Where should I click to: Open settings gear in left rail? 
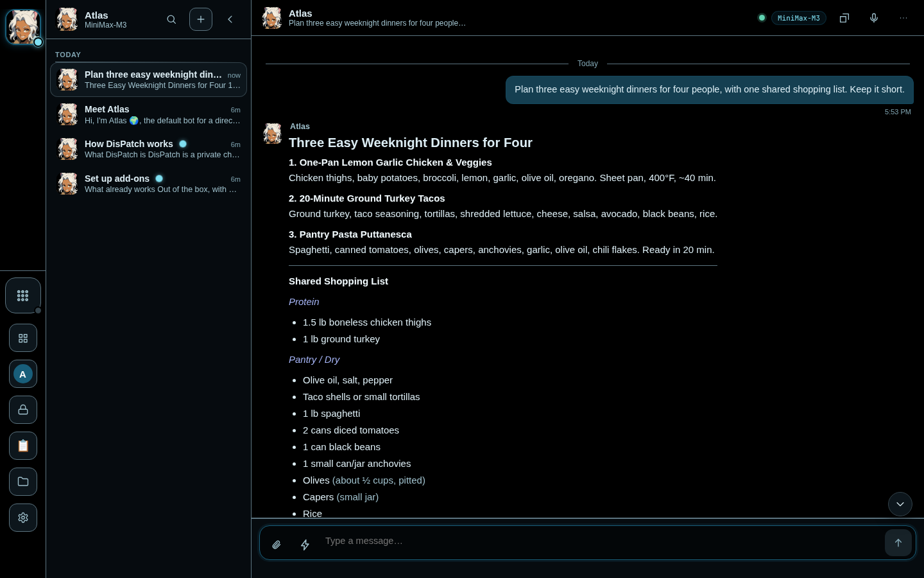[x=23, y=518]
